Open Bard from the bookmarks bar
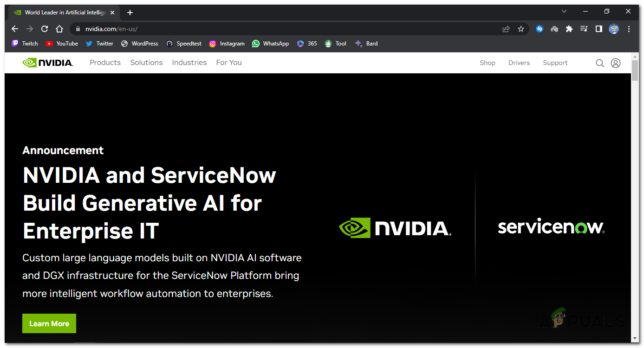The height and width of the screenshot is (348, 644). tap(366, 43)
